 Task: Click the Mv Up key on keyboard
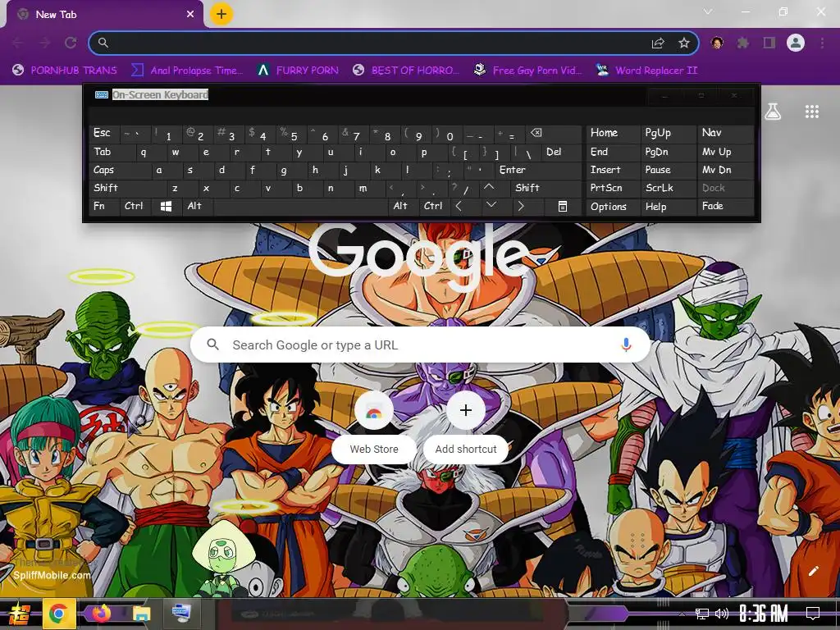click(x=725, y=152)
